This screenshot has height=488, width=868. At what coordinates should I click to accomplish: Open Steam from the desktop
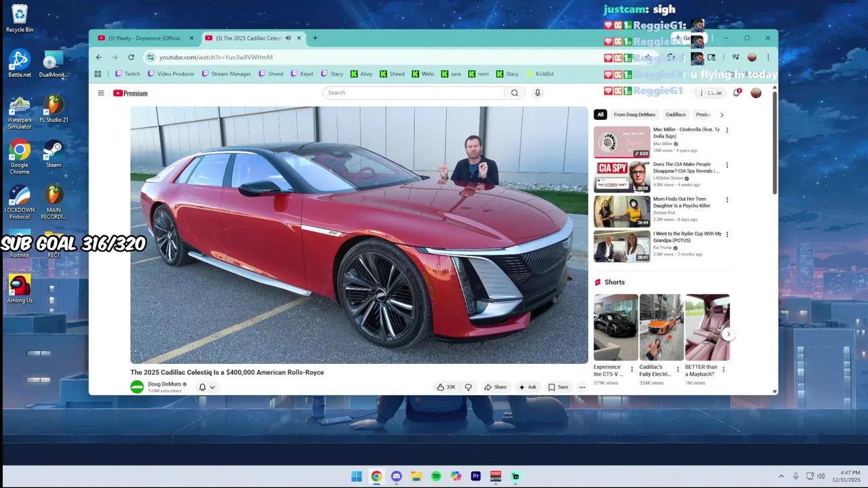click(54, 155)
